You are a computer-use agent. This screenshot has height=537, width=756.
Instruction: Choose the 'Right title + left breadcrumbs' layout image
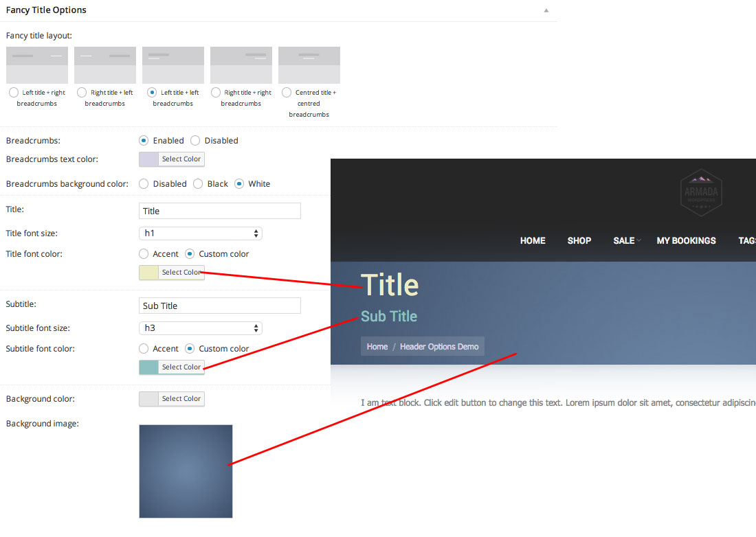click(105, 65)
